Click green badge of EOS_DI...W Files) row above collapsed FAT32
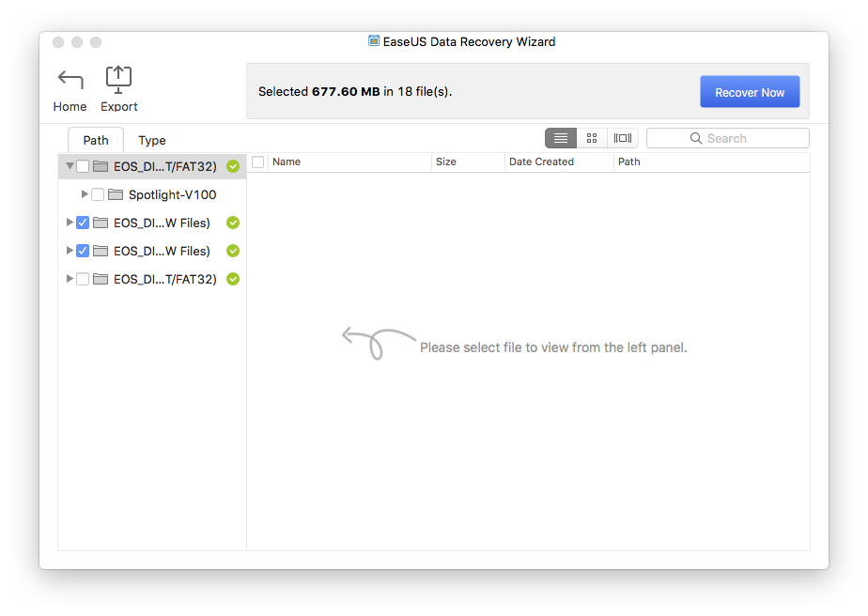 click(233, 251)
